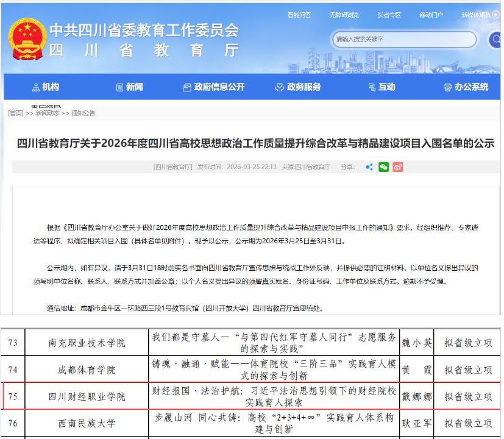The width and height of the screenshot is (504, 439).
Task: Open the 移动门户 mobile portal link
Action: [430, 15]
